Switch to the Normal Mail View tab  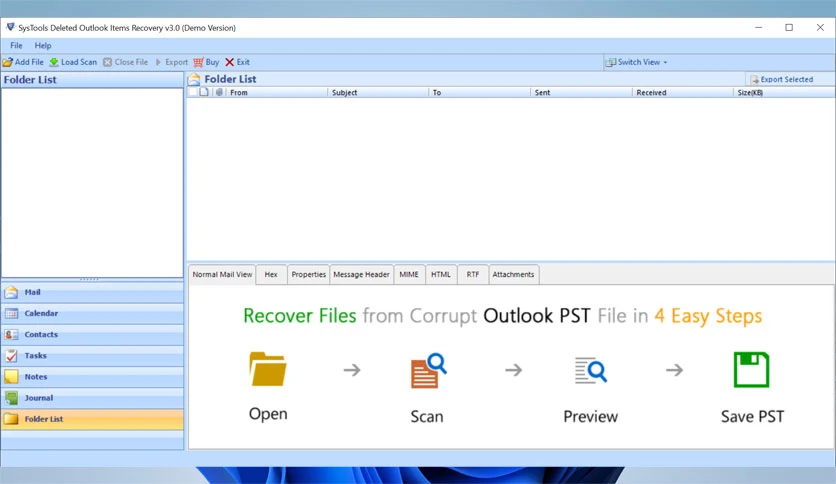222,275
